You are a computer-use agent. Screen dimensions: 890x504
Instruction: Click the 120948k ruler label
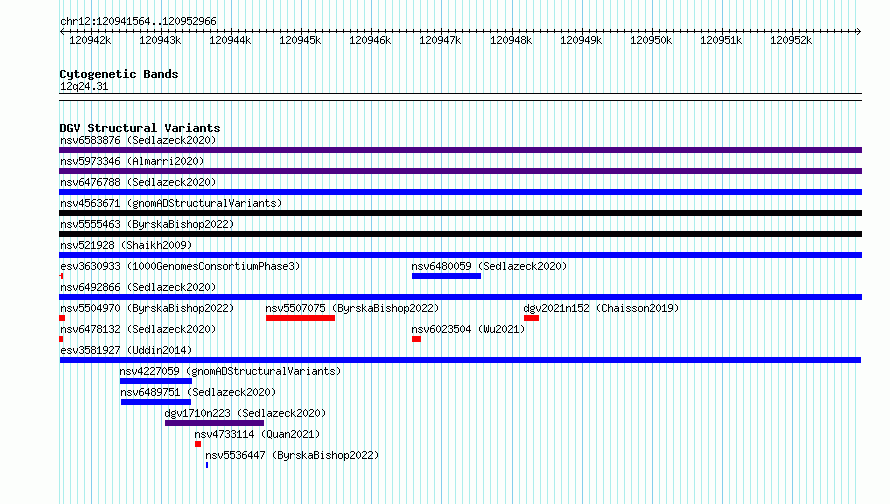511,40
